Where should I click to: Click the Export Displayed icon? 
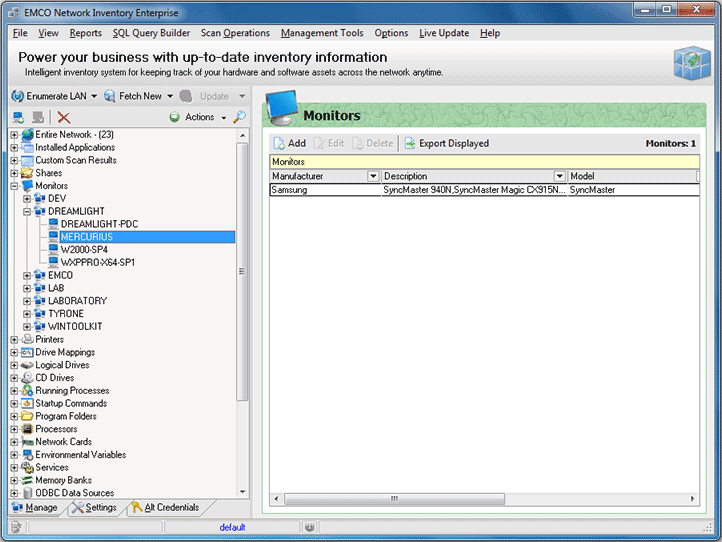[410, 143]
